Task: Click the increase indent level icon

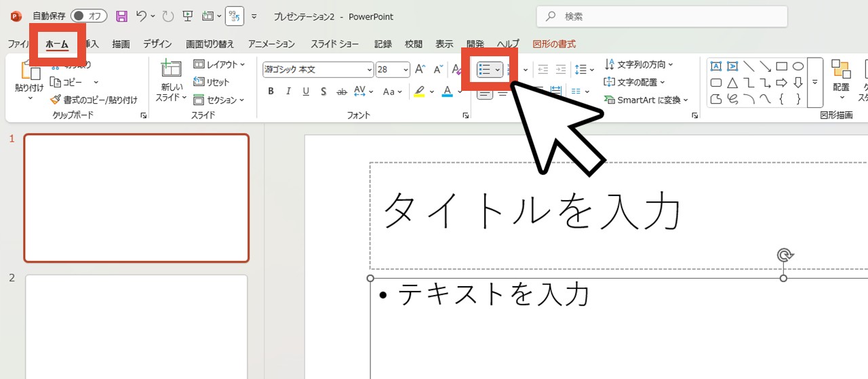Action: tap(561, 69)
